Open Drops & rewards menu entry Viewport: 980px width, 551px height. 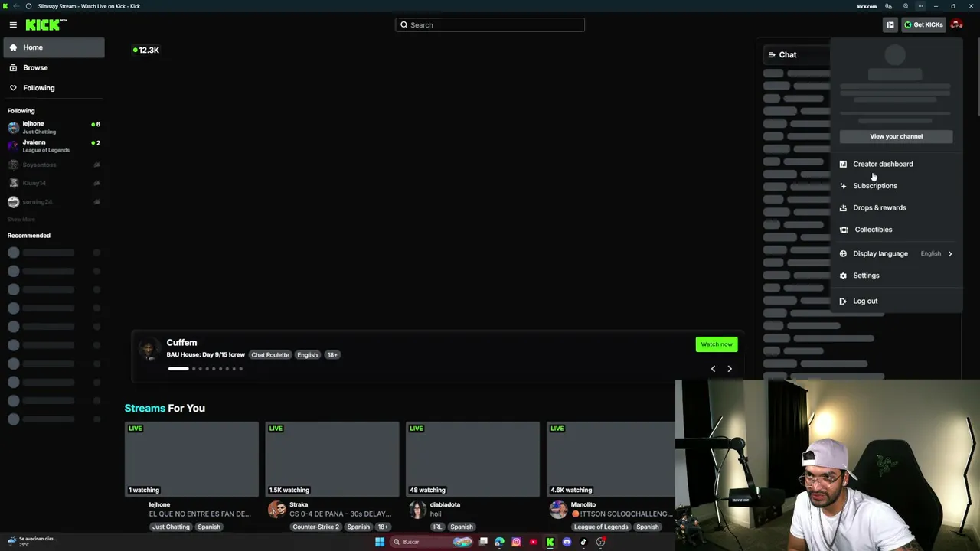896,207
